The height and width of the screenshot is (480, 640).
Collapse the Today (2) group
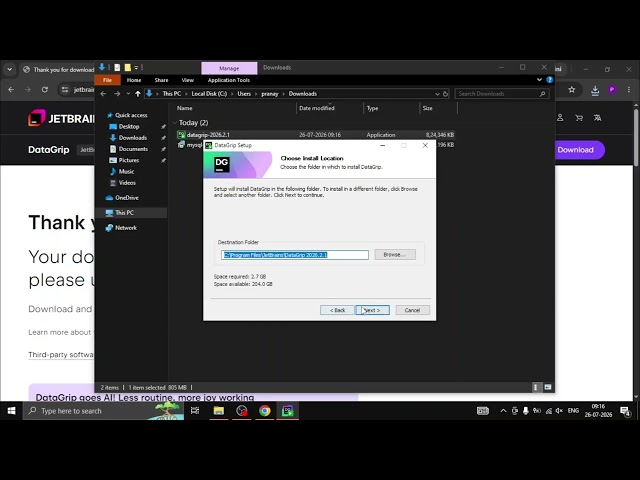pos(174,123)
